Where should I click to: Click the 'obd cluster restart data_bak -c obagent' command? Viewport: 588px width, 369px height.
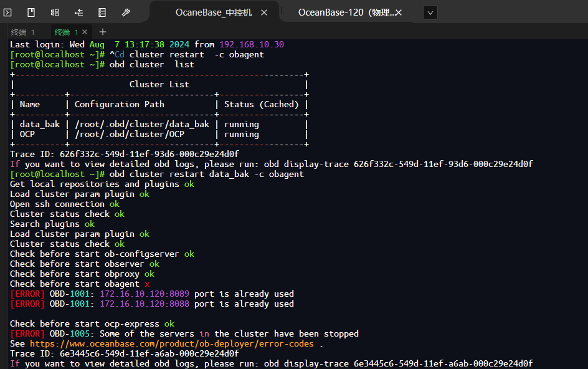click(207, 174)
